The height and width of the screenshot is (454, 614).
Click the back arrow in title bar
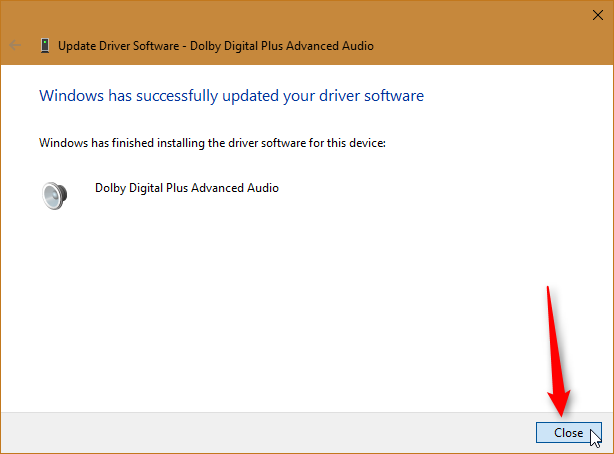click(15, 45)
